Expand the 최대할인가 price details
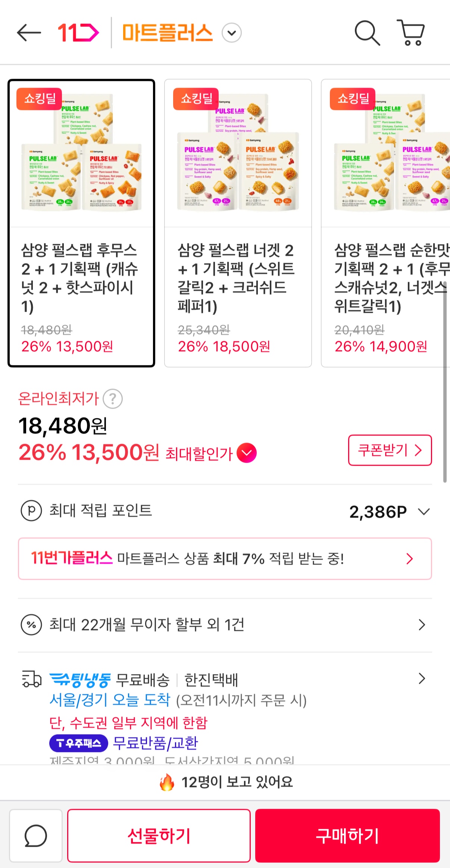 pyautogui.click(x=247, y=453)
